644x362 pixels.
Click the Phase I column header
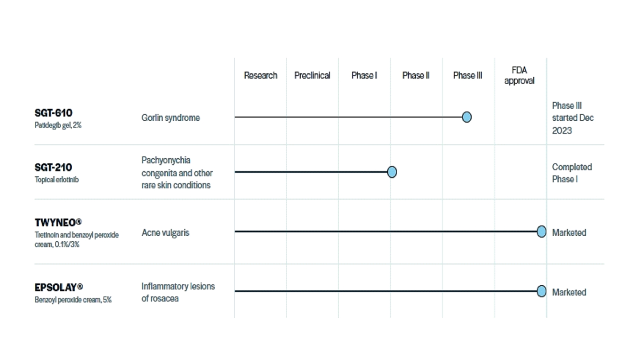(364, 76)
